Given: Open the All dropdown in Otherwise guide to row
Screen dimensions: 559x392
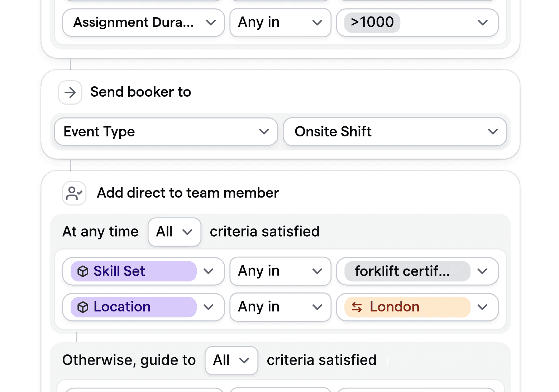Looking at the screenshot, I should [231, 360].
